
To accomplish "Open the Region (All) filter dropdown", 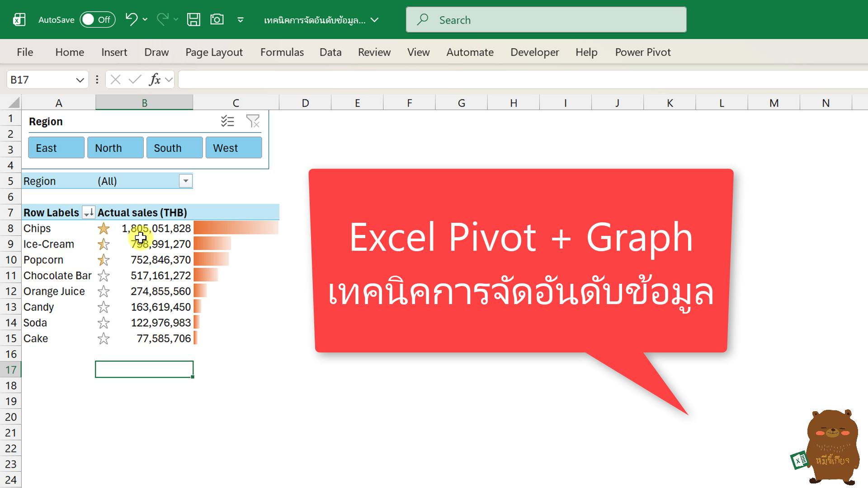I will coord(186,181).
